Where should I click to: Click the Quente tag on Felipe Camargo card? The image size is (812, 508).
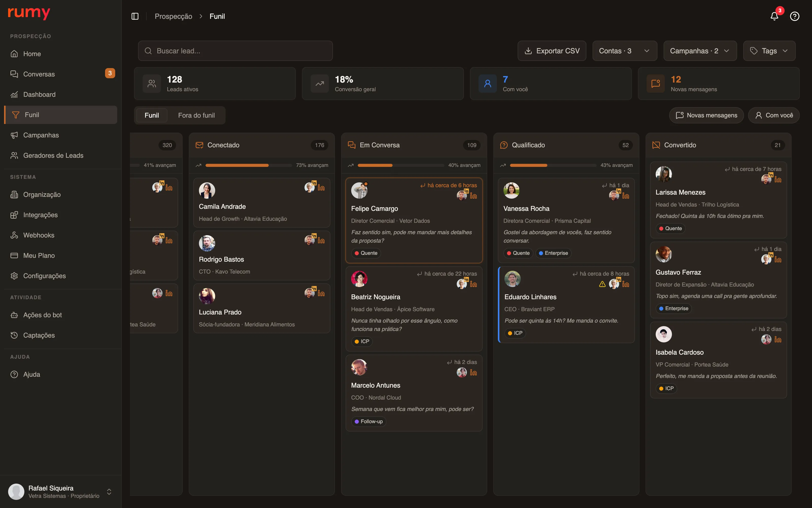[366, 253]
